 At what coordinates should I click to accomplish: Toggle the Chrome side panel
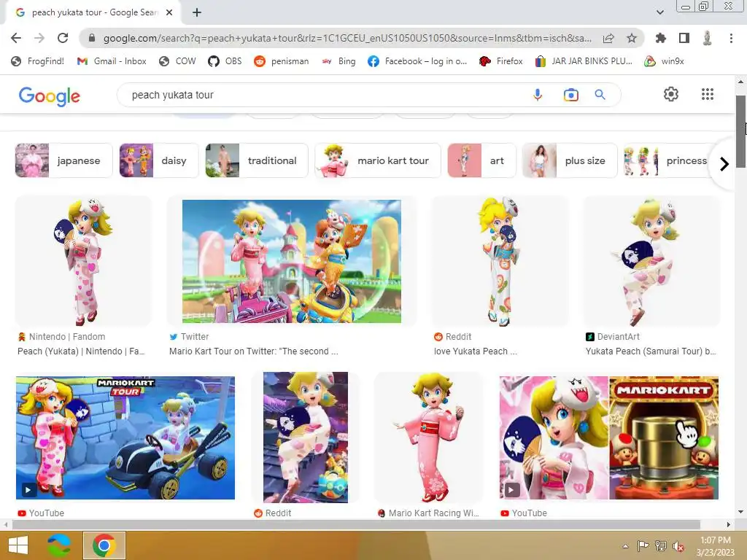pyautogui.click(x=684, y=38)
